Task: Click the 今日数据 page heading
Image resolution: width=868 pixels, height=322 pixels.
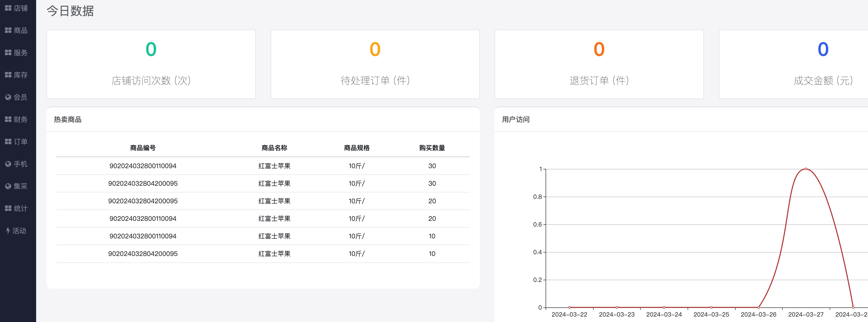Action: [71, 11]
